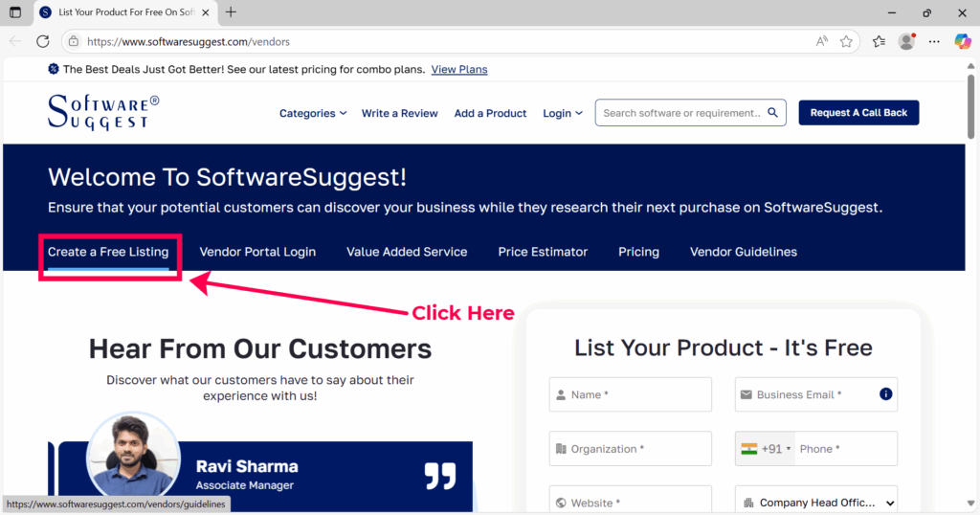Open the Copilot sidebar icon

pyautogui.click(x=963, y=42)
